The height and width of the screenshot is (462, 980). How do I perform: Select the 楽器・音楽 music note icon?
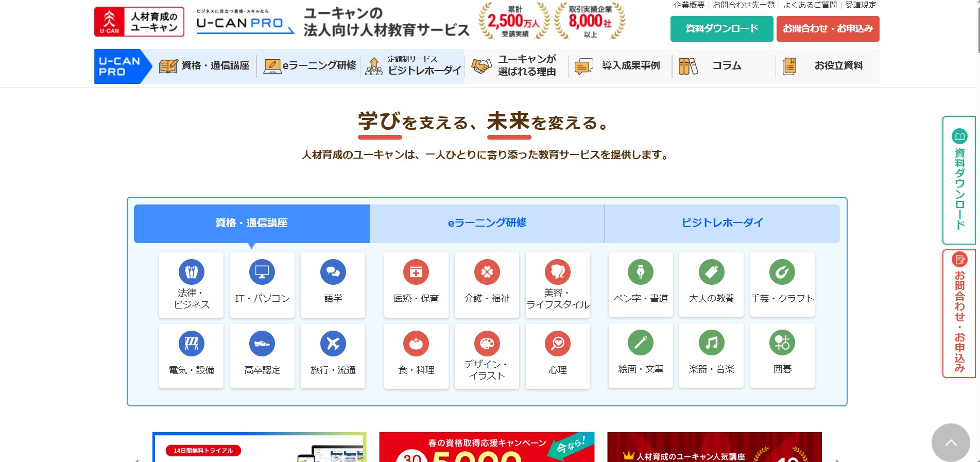tap(711, 343)
